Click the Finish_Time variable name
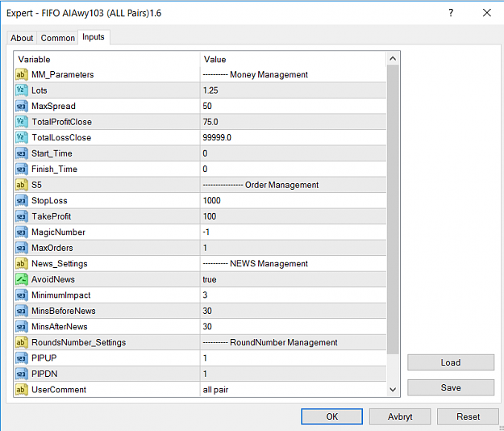This screenshot has height=431, width=504. pyautogui.click(x=54, y=169)
